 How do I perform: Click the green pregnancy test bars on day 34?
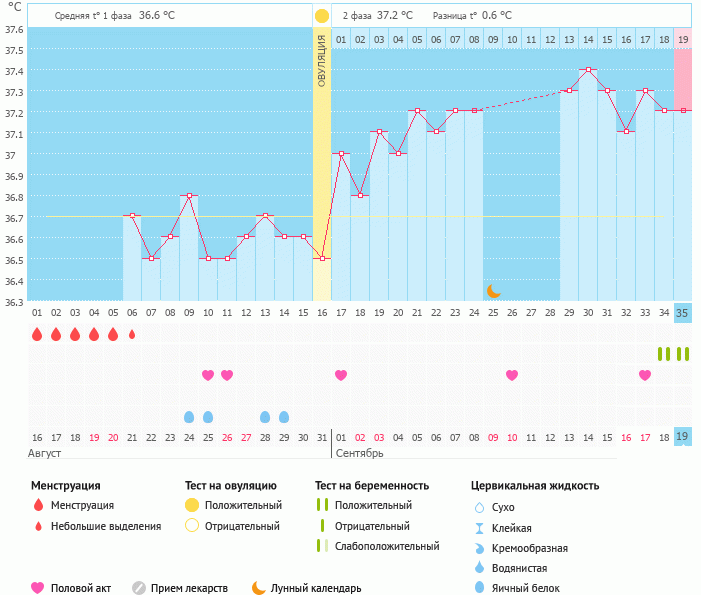(x=663, y=354)
